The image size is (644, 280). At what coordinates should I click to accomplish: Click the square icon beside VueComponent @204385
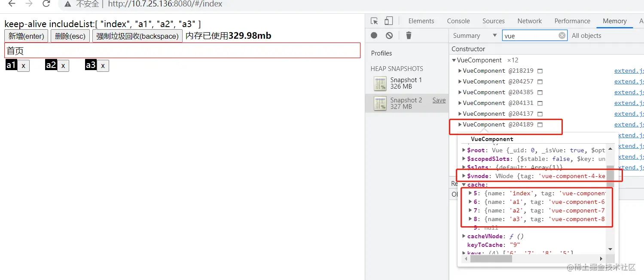point(540,92)
